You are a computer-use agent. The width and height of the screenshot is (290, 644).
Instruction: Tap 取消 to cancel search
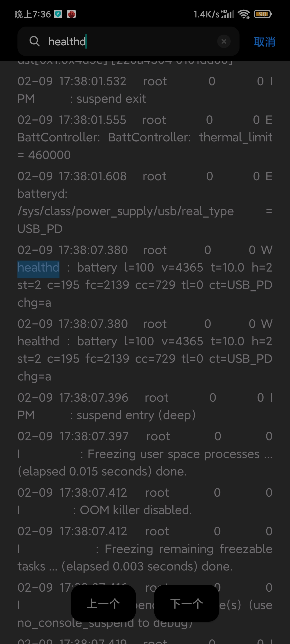tap(264, 42)
